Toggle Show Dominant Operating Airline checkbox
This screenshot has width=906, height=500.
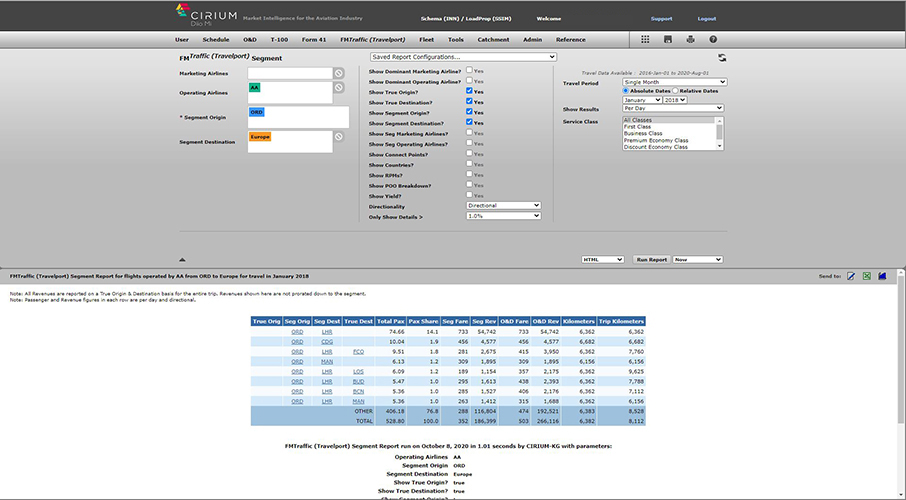click(469, 80)
